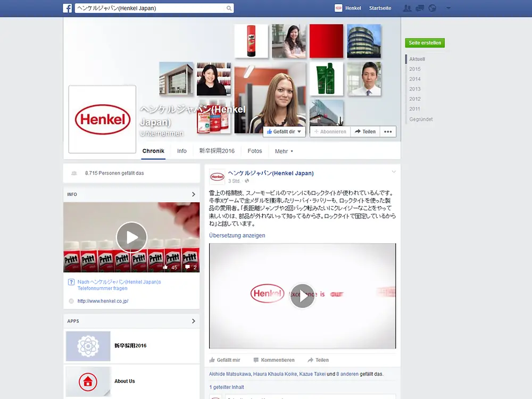Click Gefällt mir on the post
This screenshot has height=399, width=532.
coord(225,360)
